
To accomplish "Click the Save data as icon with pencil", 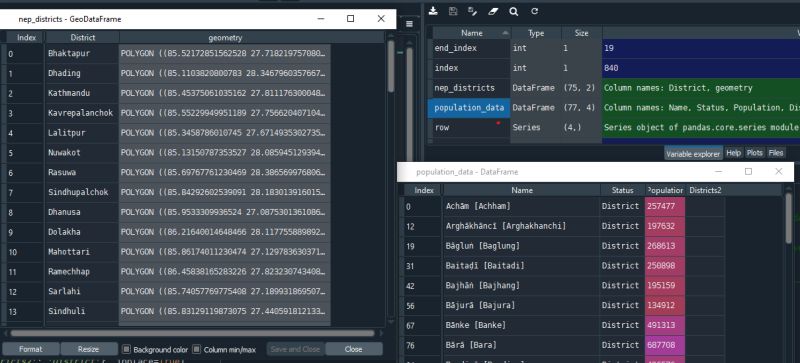I will tap(472, 11).
